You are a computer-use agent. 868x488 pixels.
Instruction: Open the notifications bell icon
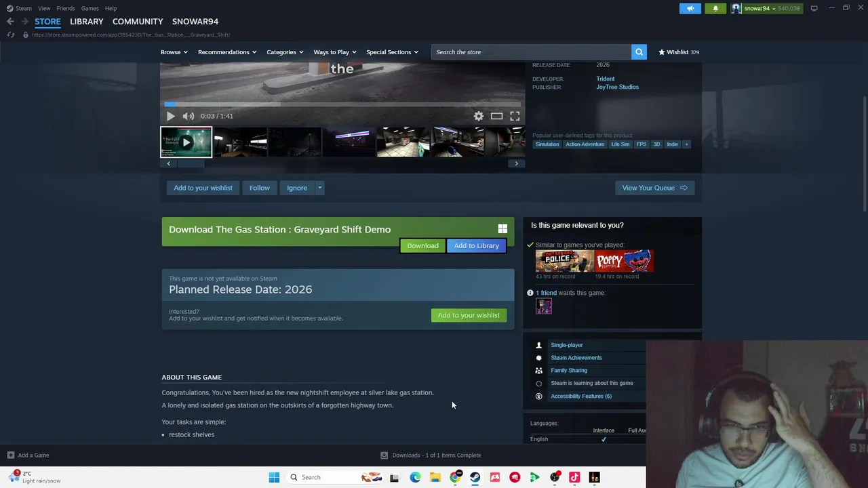coord(715,8)
